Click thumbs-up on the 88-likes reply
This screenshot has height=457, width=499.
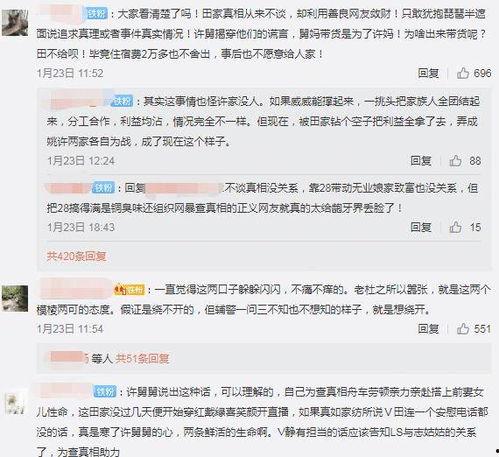[x=455, y=161]
